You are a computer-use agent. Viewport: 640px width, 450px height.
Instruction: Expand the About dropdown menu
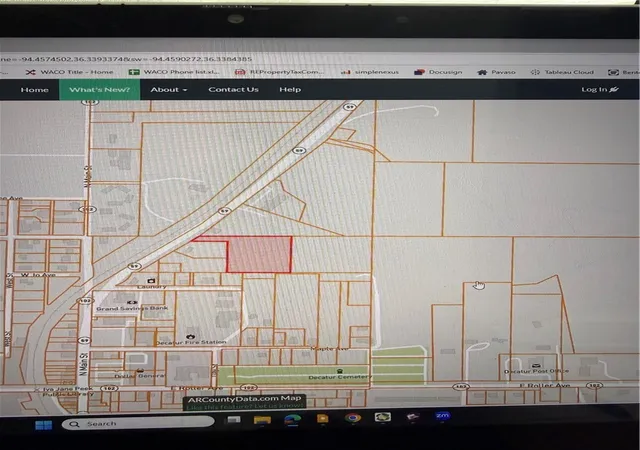(169, 89)
